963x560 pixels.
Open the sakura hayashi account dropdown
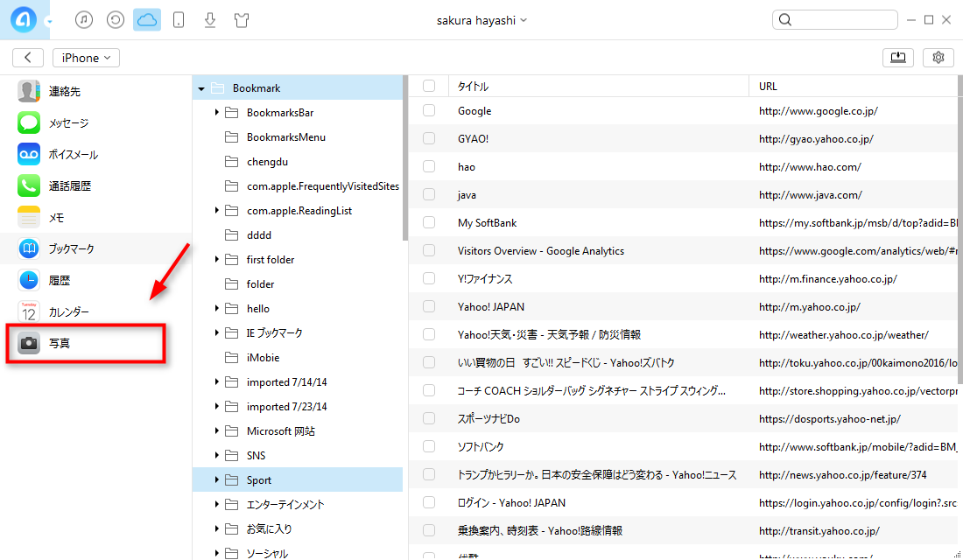pyautogui.click(x=481, y=20)
